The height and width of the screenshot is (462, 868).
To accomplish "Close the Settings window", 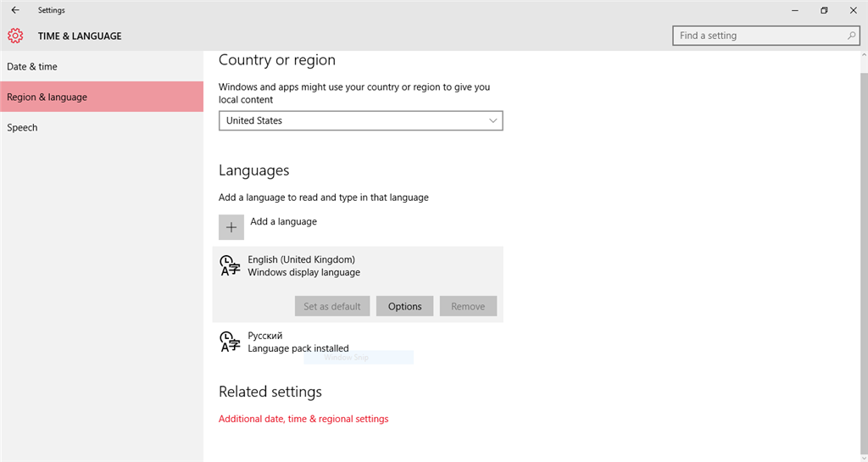I will pyautogui.click(x=853, y=10).
